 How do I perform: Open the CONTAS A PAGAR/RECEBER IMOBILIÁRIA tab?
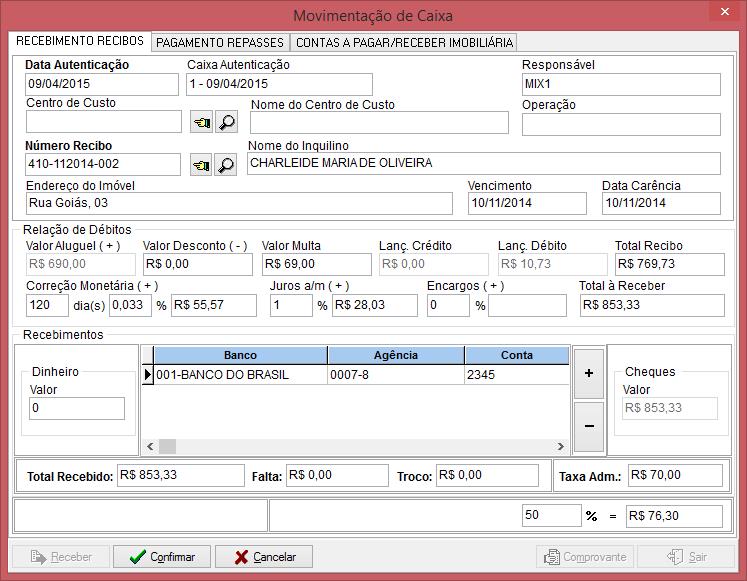[404, 42]
